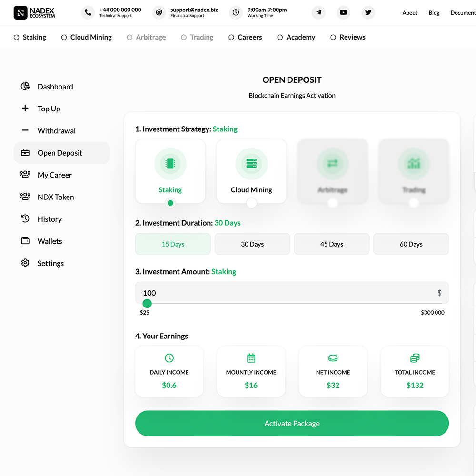Click the Staking chip icon in strategy card
476x476 pixels.
(170, 164)
